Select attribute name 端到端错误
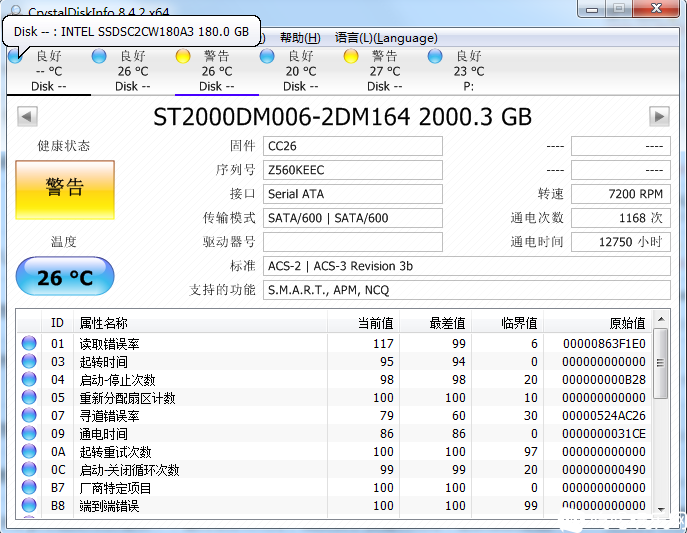The image size is (687, 533). 110,506
